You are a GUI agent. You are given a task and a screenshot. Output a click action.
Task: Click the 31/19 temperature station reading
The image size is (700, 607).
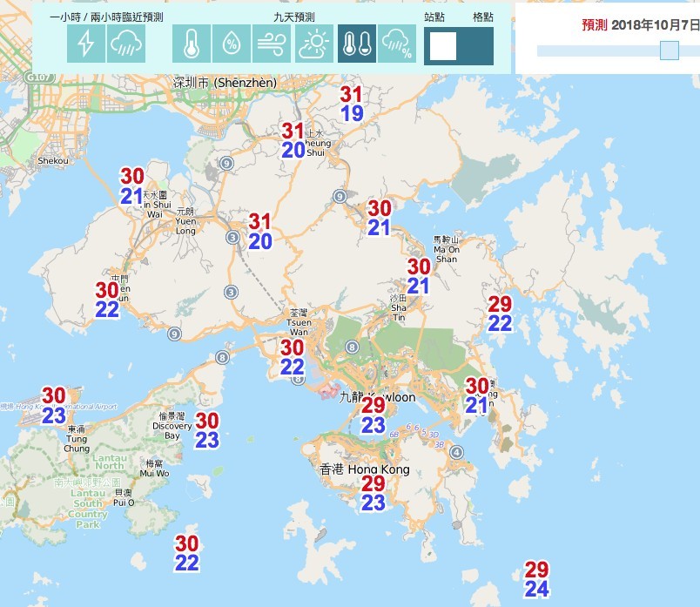pyautogui.click(x=352, y=104)
